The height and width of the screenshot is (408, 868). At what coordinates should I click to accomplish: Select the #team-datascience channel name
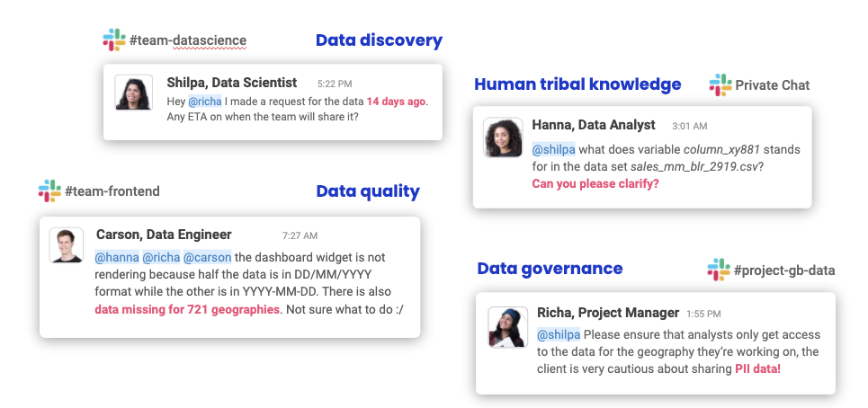[188, 40]
